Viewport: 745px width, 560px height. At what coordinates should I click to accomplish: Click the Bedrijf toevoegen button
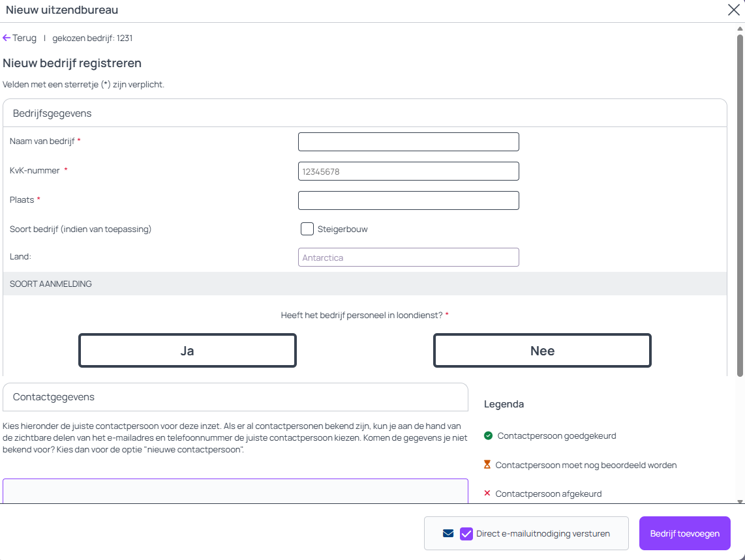684,533
